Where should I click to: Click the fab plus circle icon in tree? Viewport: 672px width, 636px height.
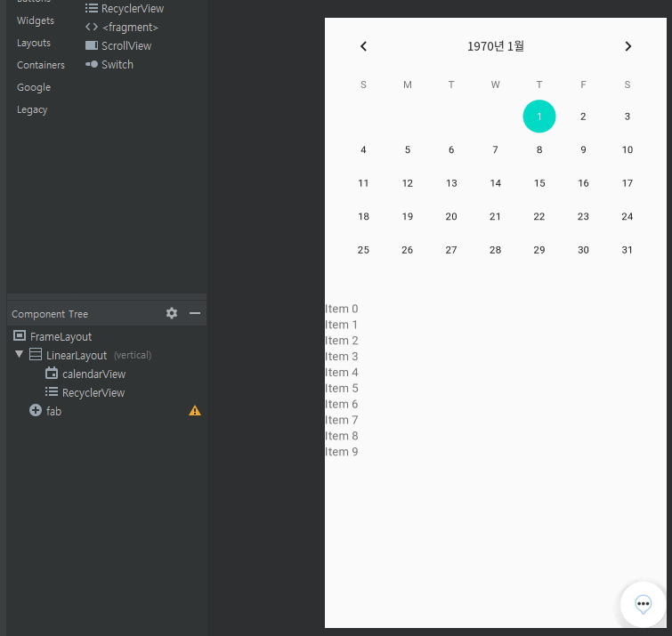[36, 410]
